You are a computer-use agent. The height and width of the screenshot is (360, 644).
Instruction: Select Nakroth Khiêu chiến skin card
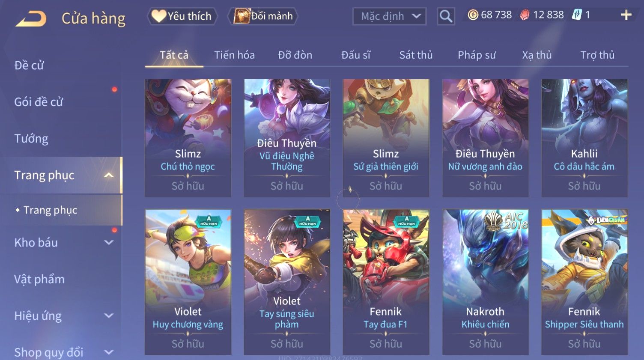point(485,282)
